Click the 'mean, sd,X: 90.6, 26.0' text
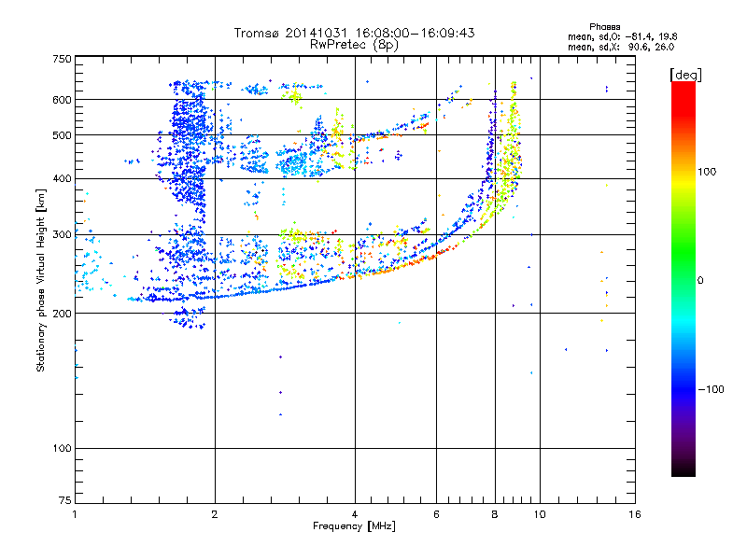 (621, 47)
